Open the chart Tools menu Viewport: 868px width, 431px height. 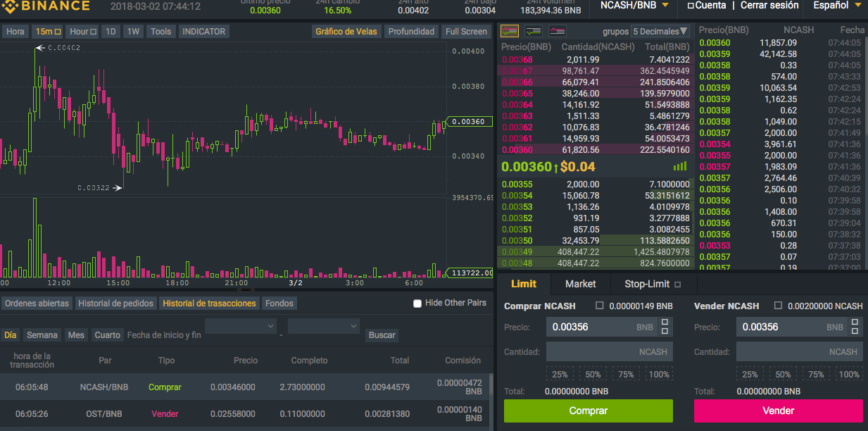pos(161,32)
